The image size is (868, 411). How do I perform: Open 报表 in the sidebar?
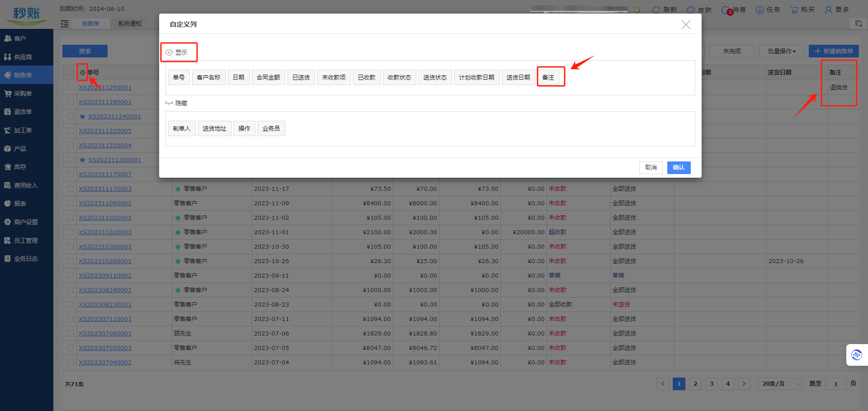click(26, 203)
